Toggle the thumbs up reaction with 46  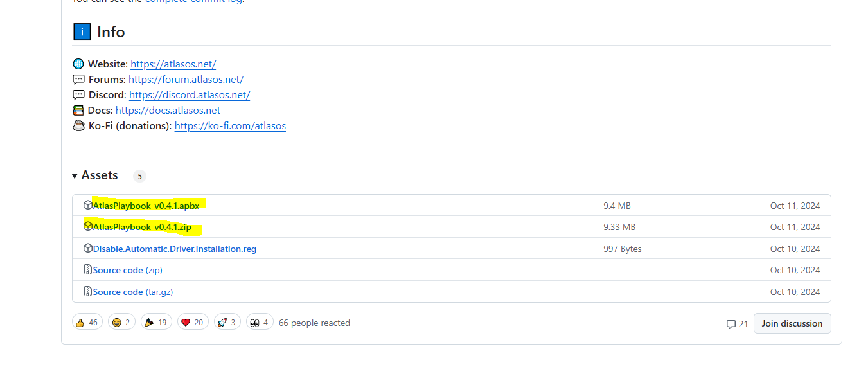(x=87, y=323)
